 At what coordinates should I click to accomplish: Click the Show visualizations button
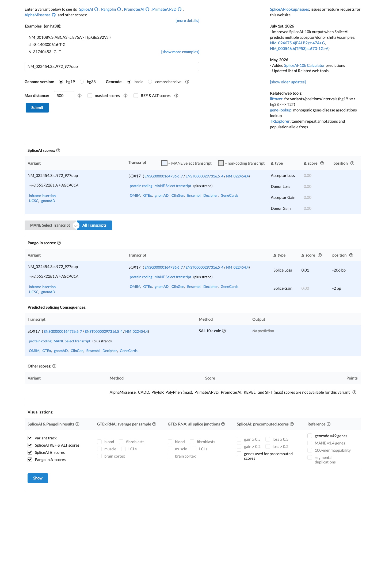(38, 478)
